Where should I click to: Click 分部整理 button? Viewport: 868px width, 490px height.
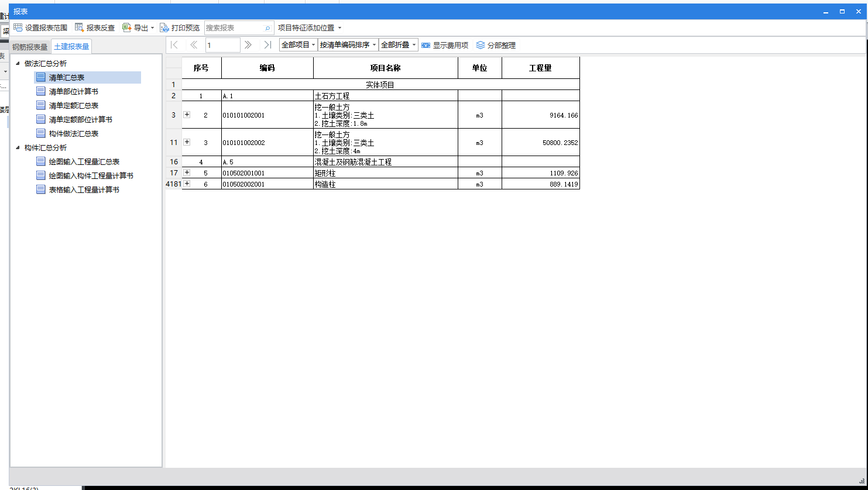coord(496,45)
